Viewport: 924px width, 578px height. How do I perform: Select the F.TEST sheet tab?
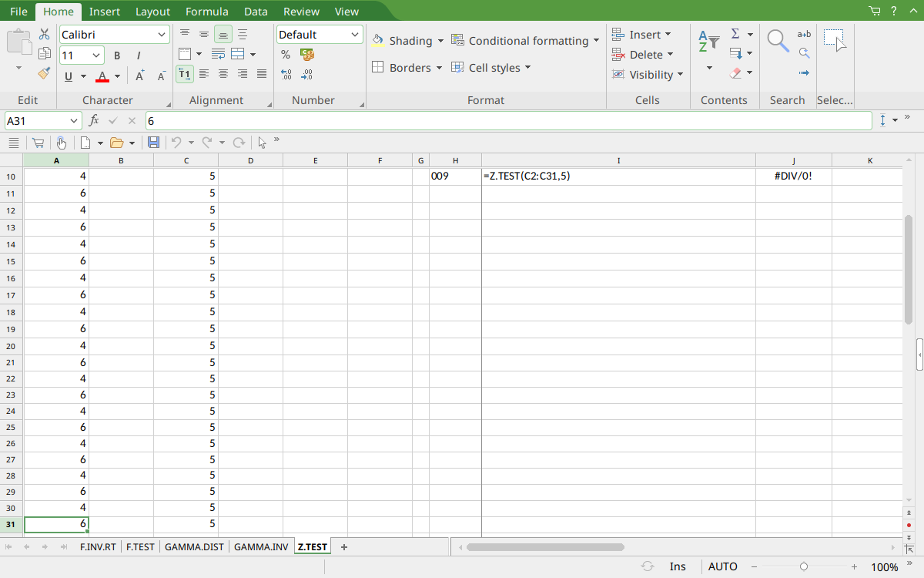pyautogui.click(x=140, y=547)
